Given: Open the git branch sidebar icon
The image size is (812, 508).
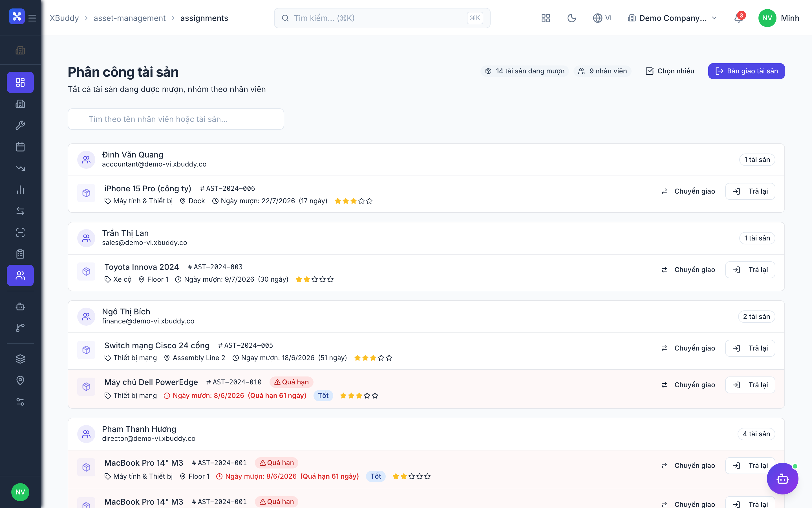Looking at the screenshot, I should [21, 328].
